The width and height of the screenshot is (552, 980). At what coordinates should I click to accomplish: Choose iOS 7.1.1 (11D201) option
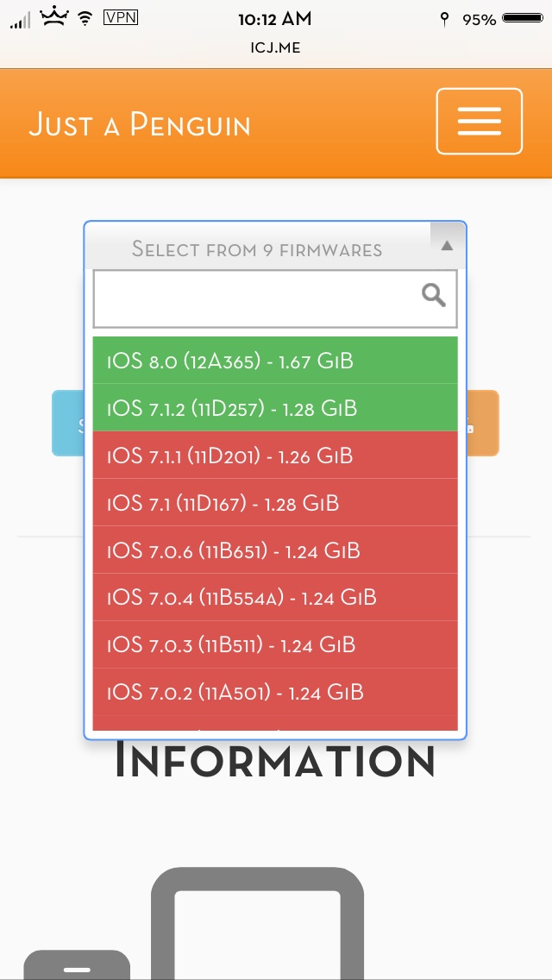pos(275,455)
